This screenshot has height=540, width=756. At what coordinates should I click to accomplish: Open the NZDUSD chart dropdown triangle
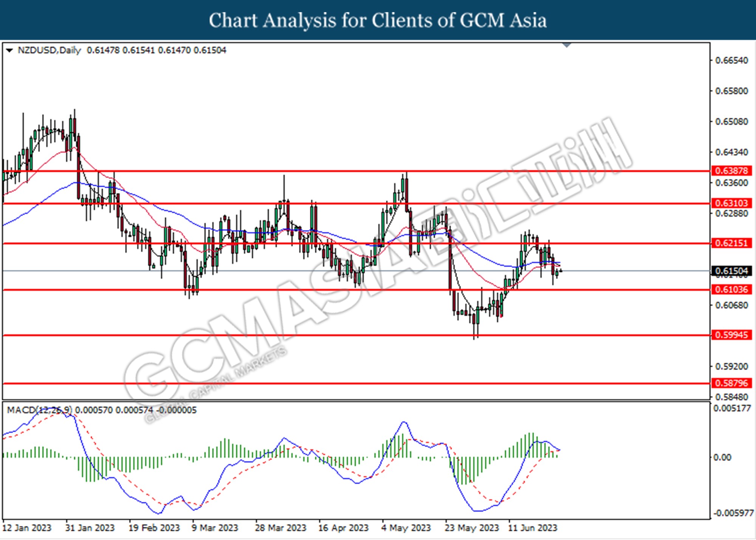click(x=9, y=50)
